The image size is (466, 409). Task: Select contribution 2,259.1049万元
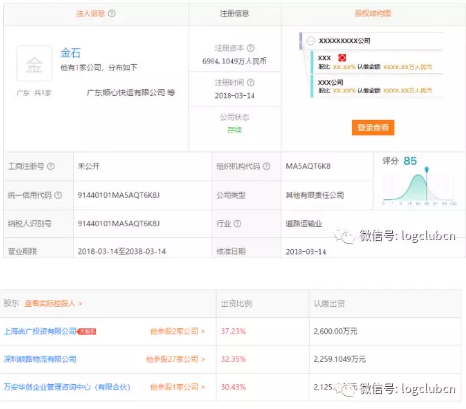coord(340,359)
